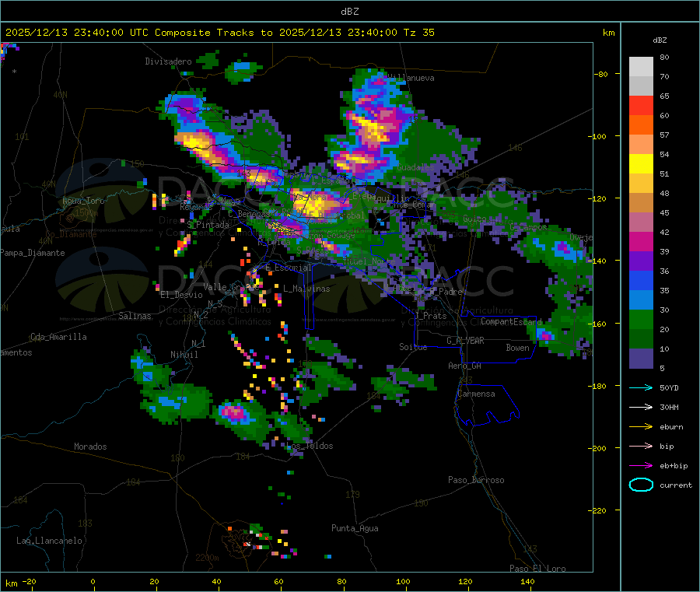Viewport: 700px width, 592px height.
Task: Click the 'S_Pintada' map label
Action: click(208, 225)
